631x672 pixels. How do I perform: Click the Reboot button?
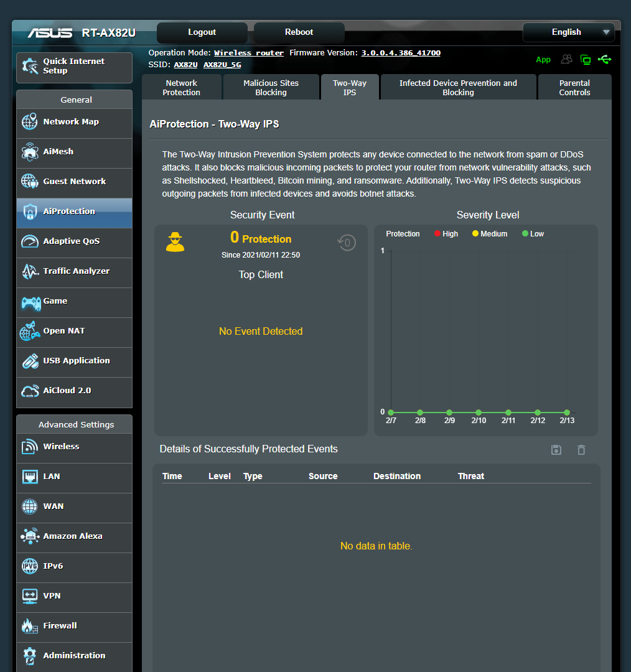(299, 32)
